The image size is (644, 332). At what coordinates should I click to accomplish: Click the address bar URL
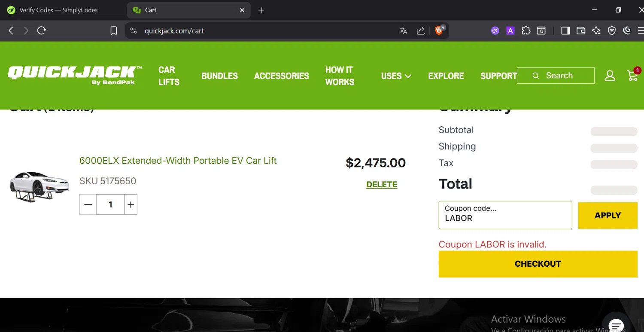[174, 30]
